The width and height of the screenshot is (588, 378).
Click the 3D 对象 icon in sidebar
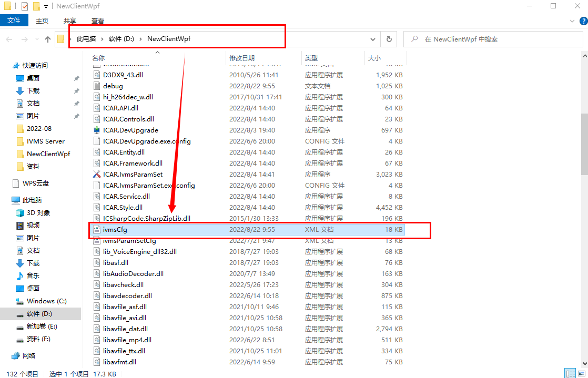click(20, 212)
